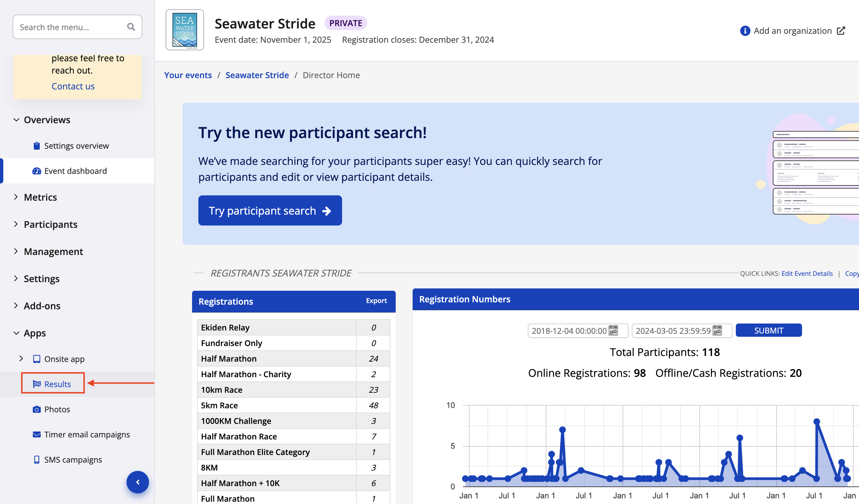Click the Seawater Stride event logo thumbnail

point(185,30)
